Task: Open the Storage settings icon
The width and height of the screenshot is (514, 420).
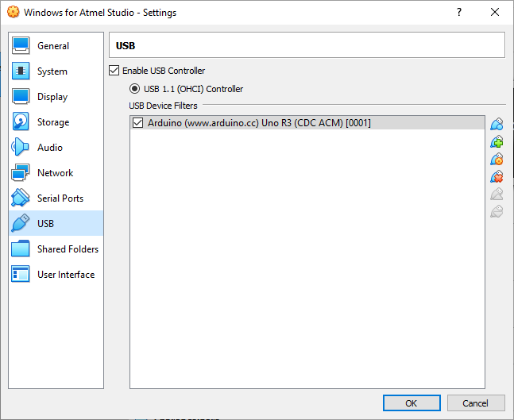Action: tap(21, 121)
